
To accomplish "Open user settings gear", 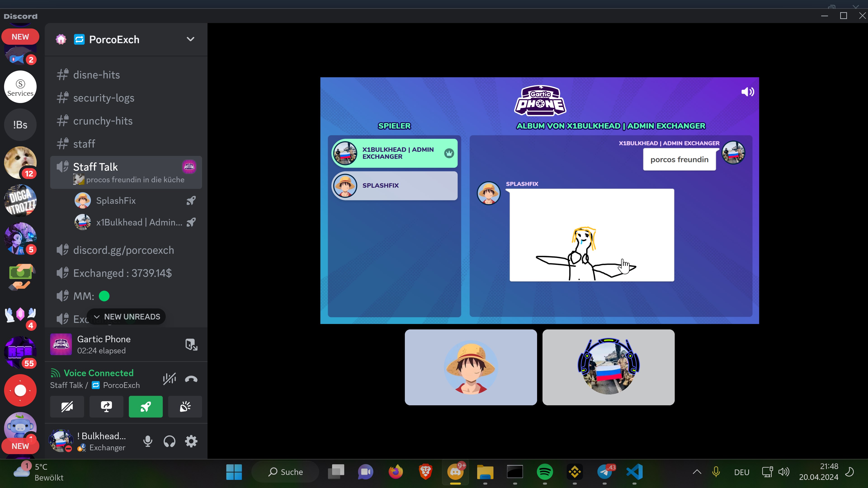I will tap(191, 441).
